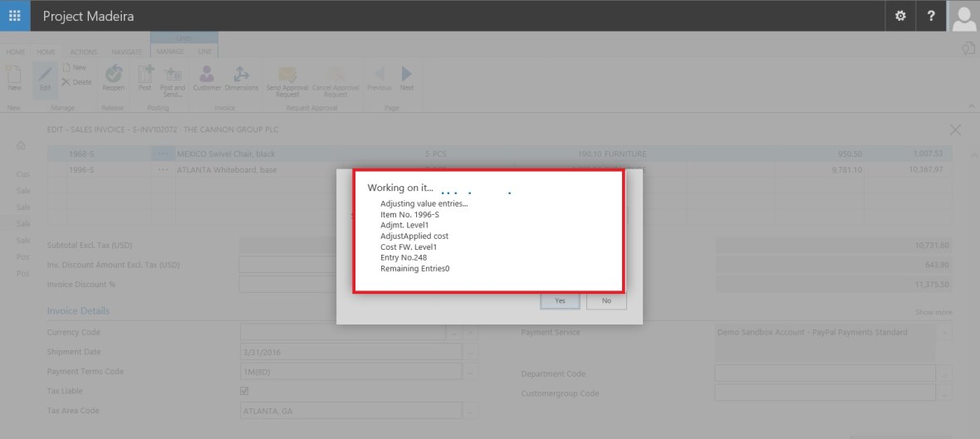Toggle the Tax Liable checkbox
This screenshot has width=980, height=439.
point(244,391)
